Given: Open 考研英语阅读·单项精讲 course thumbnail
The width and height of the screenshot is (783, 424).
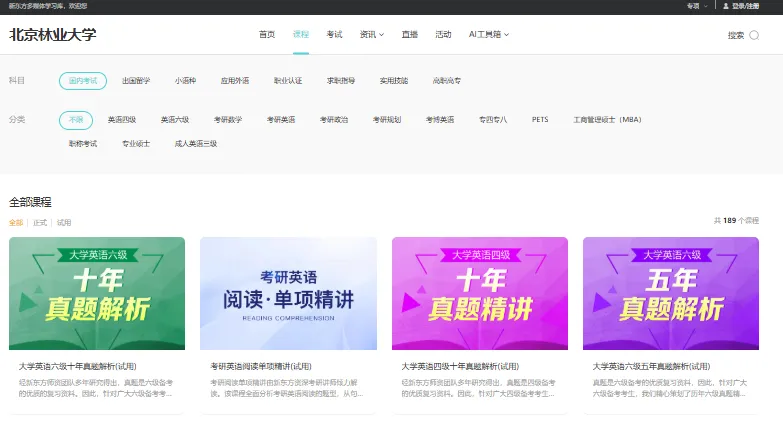Looking at the screenshot, I should [x=288, y=293].
